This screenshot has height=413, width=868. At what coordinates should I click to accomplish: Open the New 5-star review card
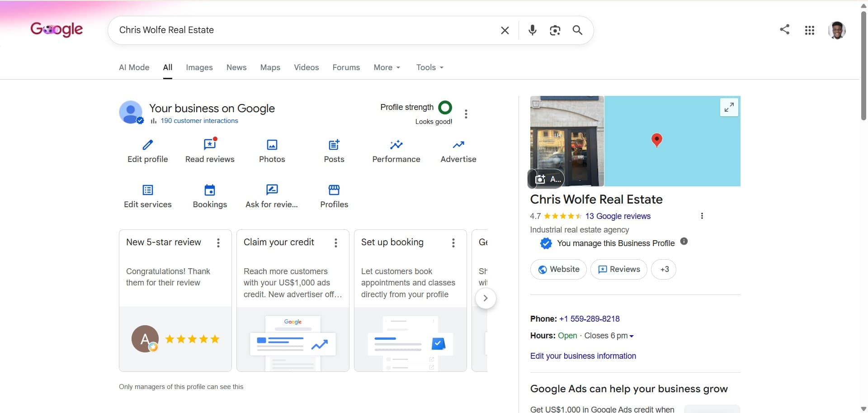pos(175,301)
